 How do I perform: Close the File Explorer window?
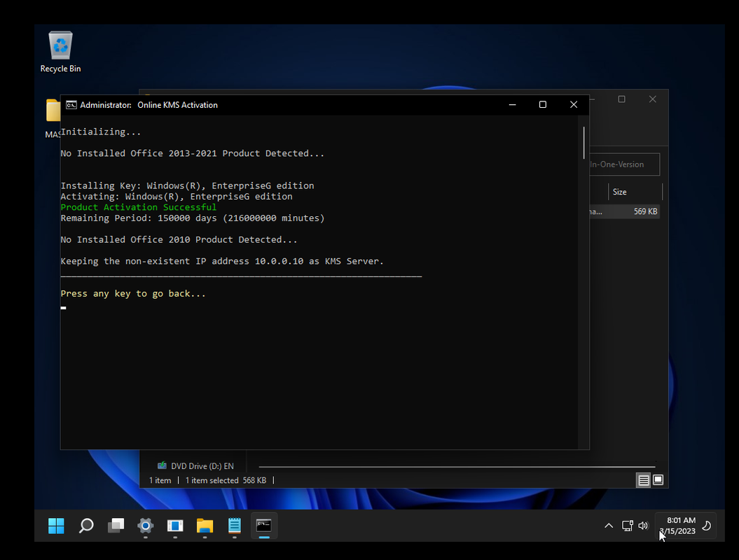point(652,99)
